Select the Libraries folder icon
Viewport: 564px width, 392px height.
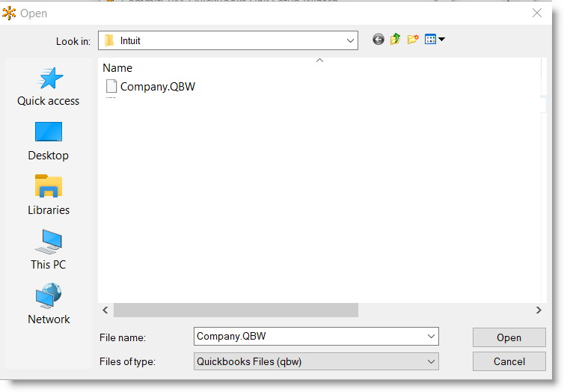49,186
